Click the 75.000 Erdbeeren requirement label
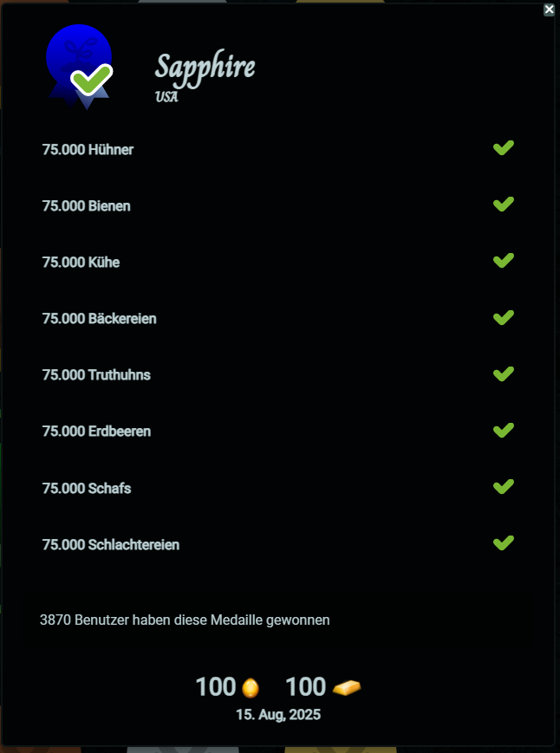The image size is (560, 753). click(x=96, y=432)
